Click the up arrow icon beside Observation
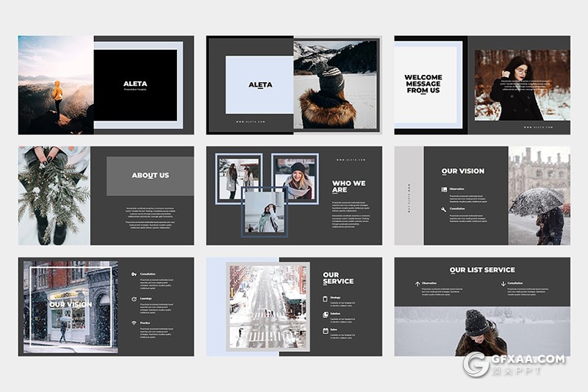 click(x=416, y=283)
